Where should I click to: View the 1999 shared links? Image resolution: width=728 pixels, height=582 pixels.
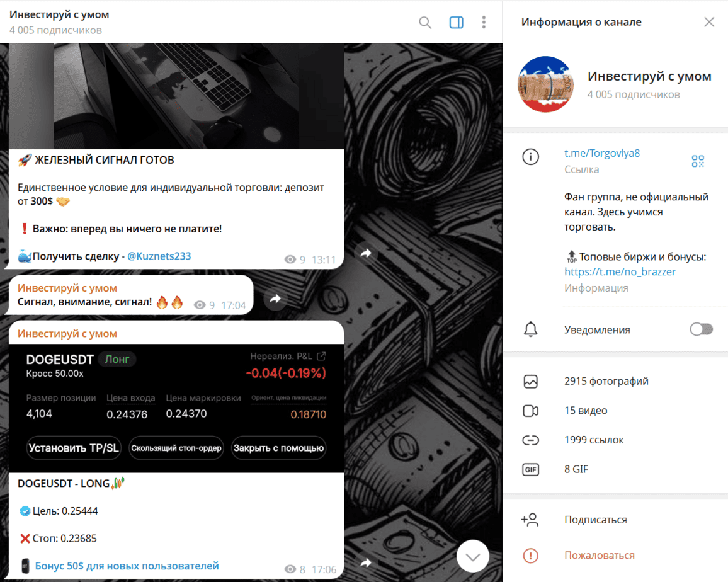point(594,440)
